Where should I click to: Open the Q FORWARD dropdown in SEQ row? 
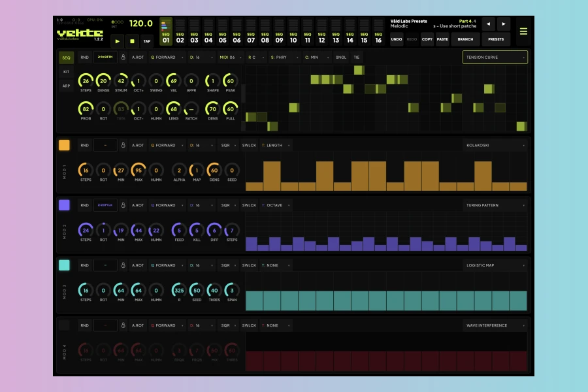tap(167, 57)
